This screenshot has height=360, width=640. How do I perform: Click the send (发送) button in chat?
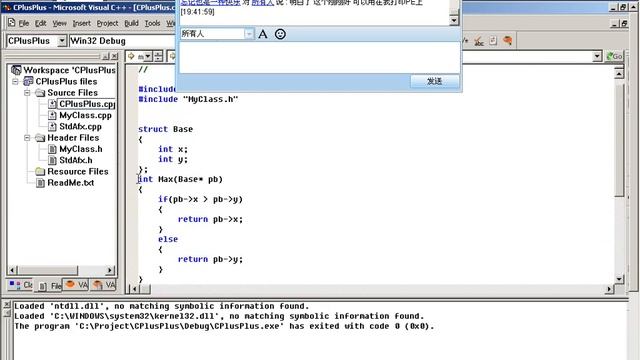coord(434,81)
